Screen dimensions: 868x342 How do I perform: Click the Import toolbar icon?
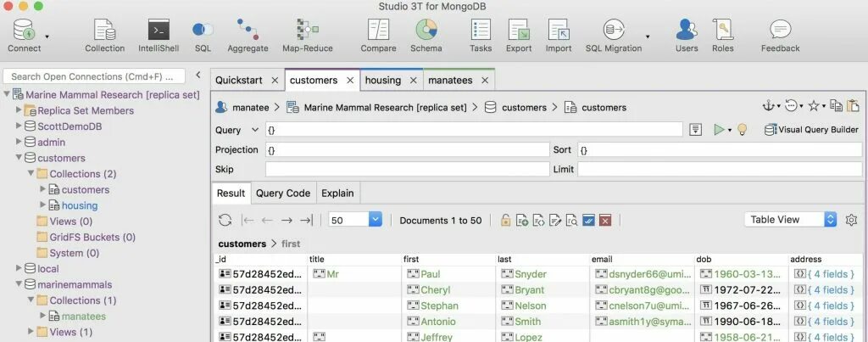559,30
